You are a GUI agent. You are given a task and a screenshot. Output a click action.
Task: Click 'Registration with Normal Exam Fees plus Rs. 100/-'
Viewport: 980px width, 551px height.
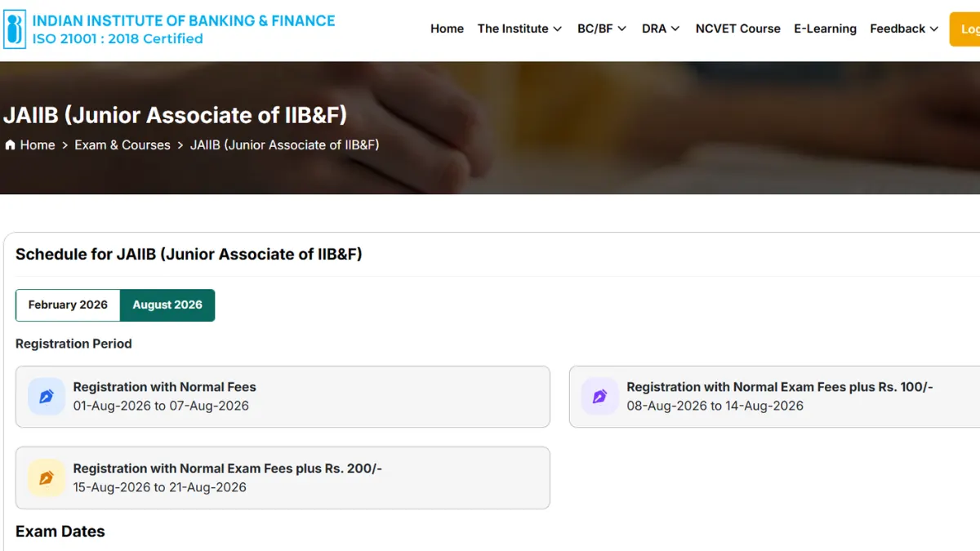[x=780, y=387]
